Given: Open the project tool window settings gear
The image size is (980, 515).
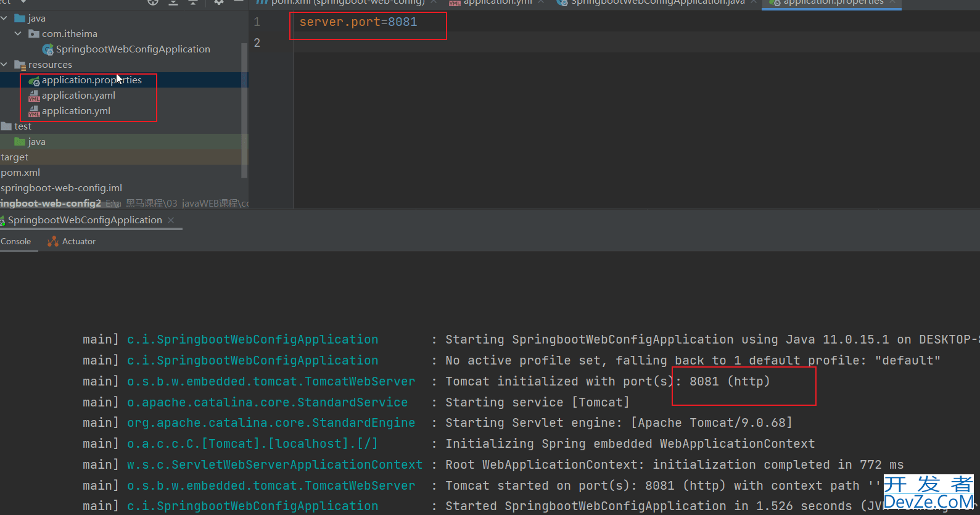Looking at the screenshot, I should [218, 2].
